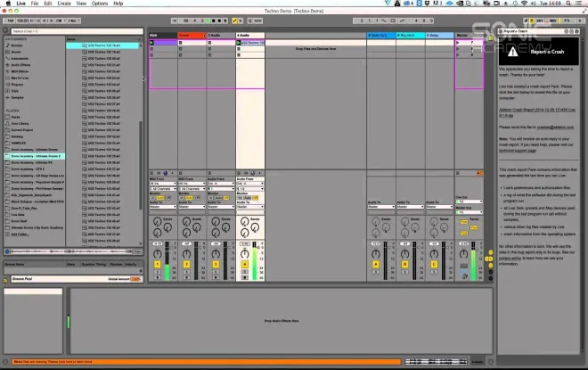Adjust Kick track Send A knob
The width and height of the screenshot is (588, 370).
point(157,221)
